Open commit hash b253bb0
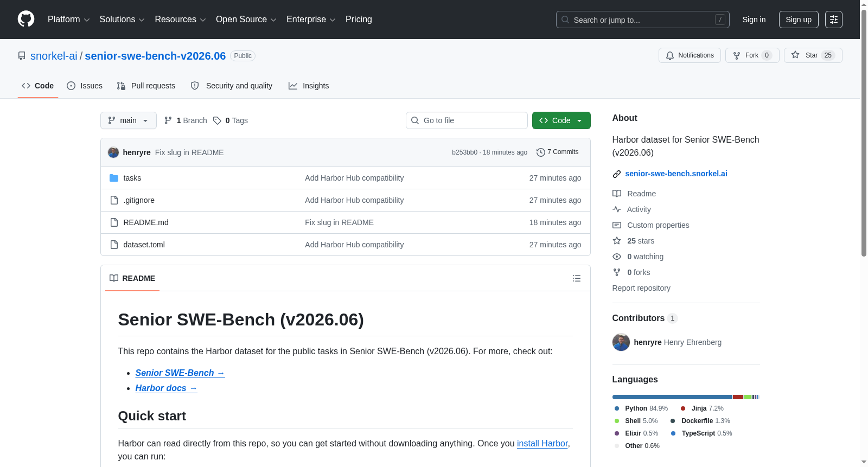868x467 pixels. (x=464, y=152)
